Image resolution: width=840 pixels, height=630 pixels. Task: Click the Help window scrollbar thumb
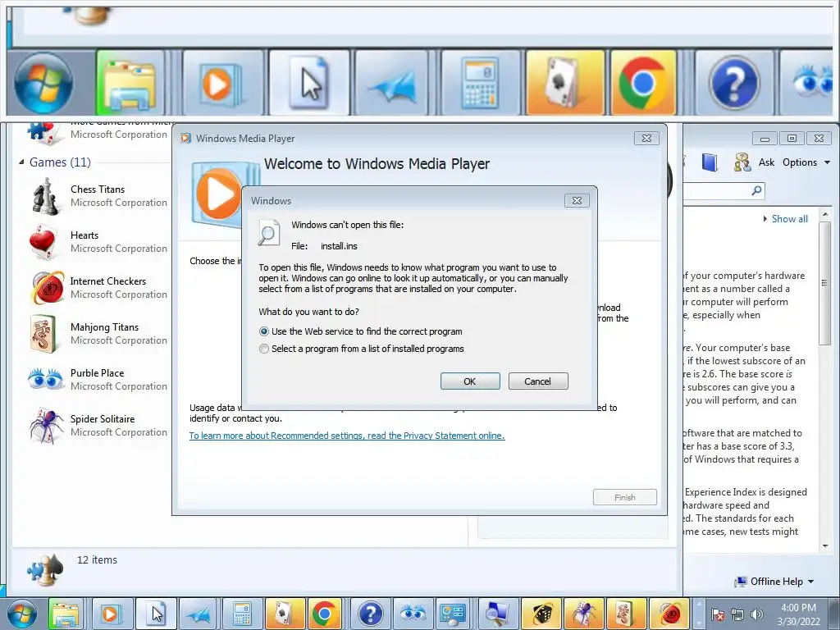[825, 283]
